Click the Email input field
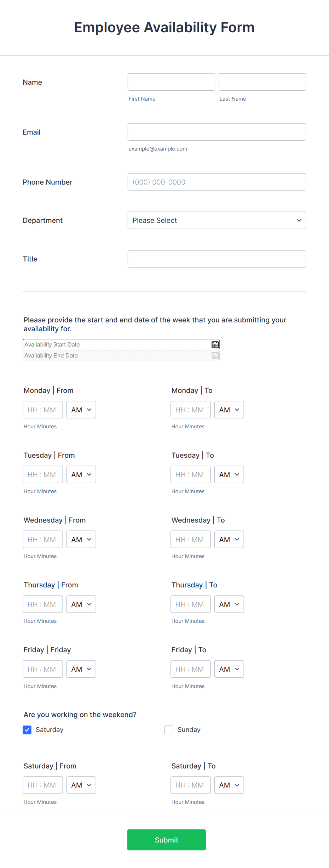 (217, 132)
